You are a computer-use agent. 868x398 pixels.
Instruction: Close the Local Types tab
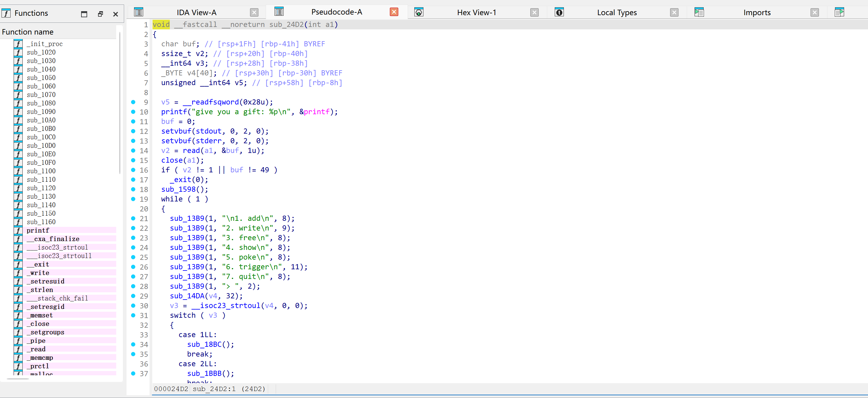[674, 12]
